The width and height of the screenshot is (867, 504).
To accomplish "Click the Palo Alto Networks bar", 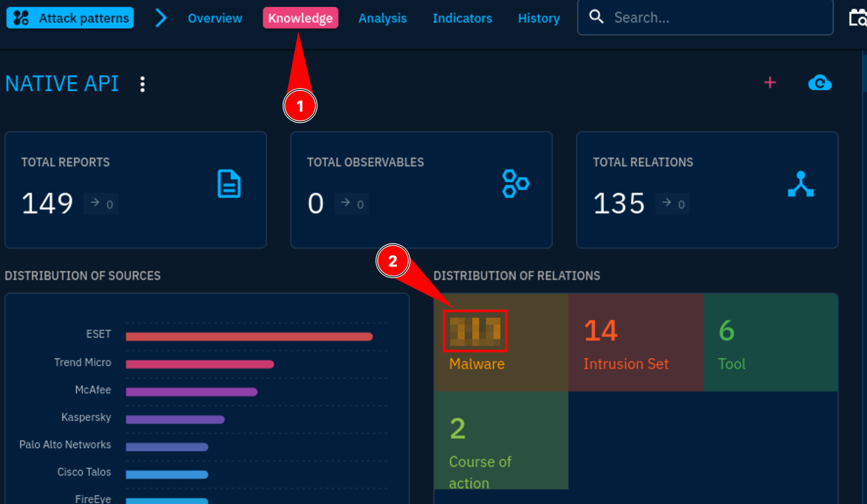I will click(x=167, y=447).
